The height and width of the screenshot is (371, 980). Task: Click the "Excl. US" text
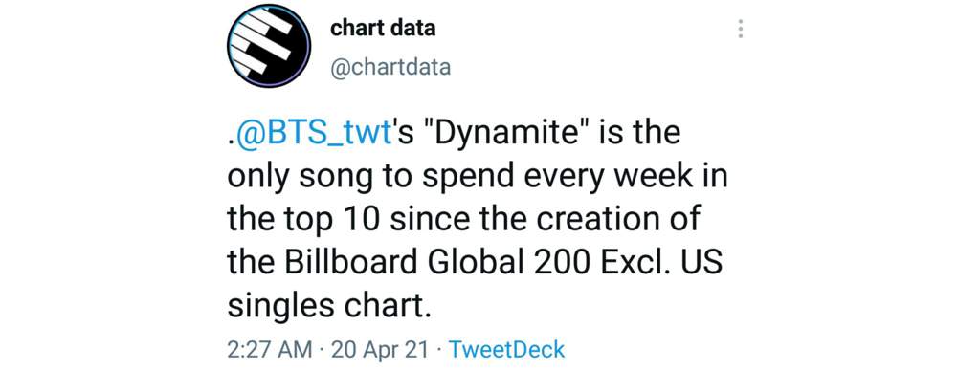(660, 263)
